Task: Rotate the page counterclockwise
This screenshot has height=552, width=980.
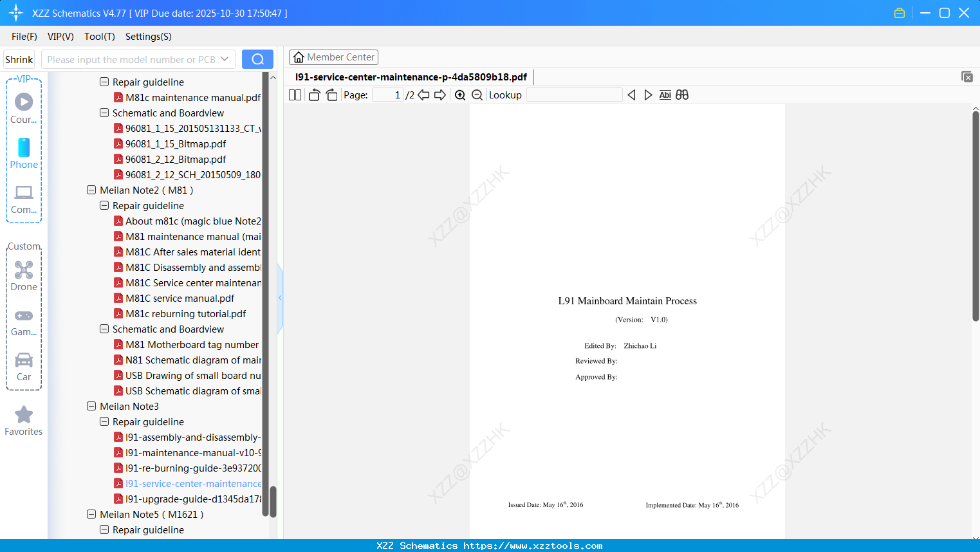Action: [x=315, y=95]
